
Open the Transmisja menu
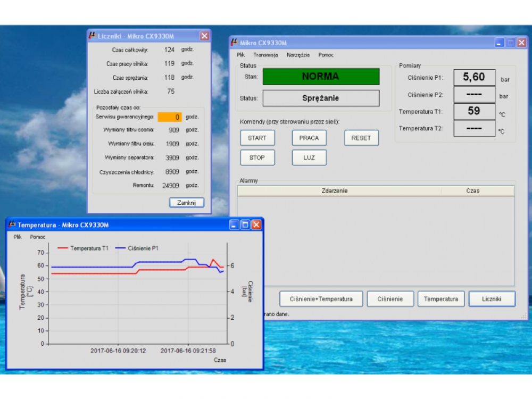pos(265,55)
